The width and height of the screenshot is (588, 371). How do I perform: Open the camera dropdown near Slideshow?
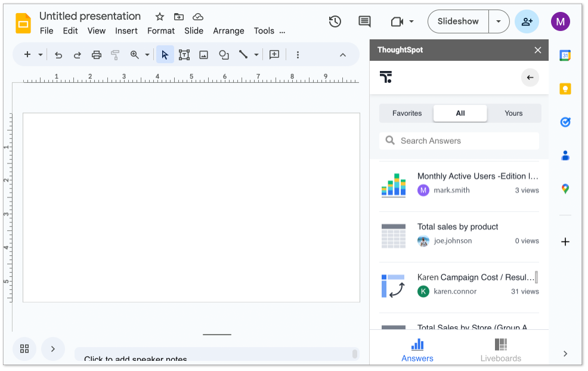411,21
